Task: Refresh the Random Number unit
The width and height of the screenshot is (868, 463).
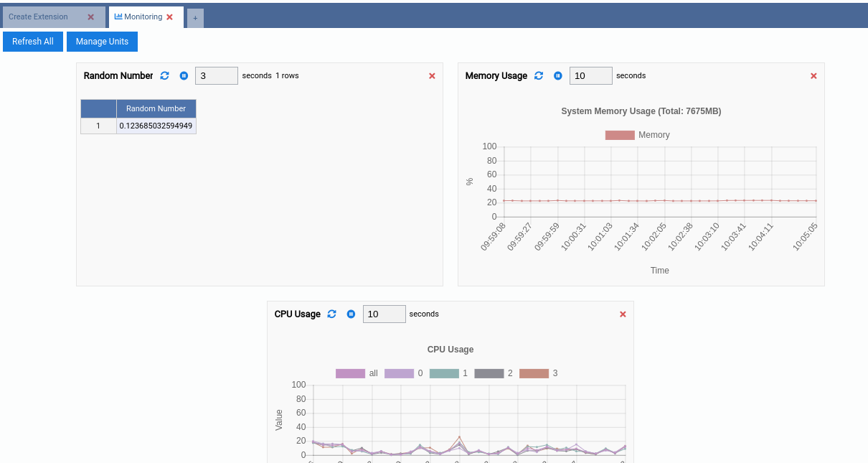Action: (165, 75)
